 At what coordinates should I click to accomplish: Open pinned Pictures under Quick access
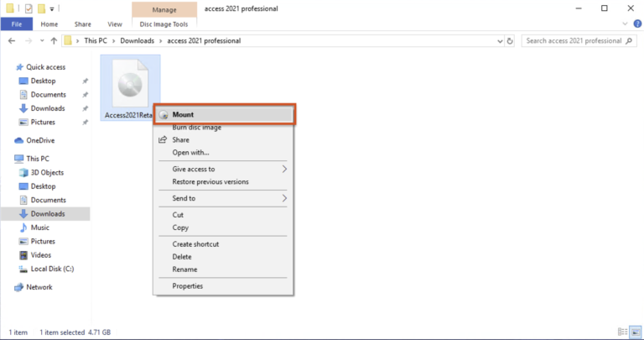click(x=43, y=122)
